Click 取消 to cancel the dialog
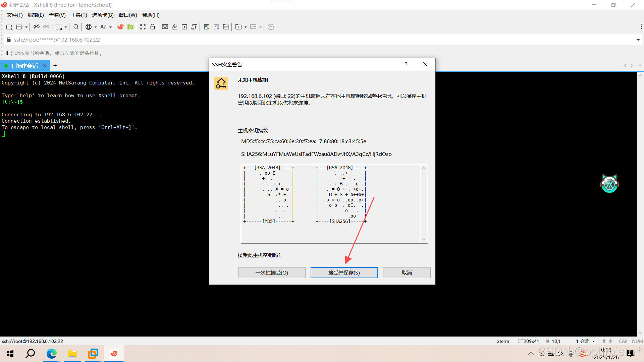644x362 pixels. pyautogui.click(x=407, y=273)
